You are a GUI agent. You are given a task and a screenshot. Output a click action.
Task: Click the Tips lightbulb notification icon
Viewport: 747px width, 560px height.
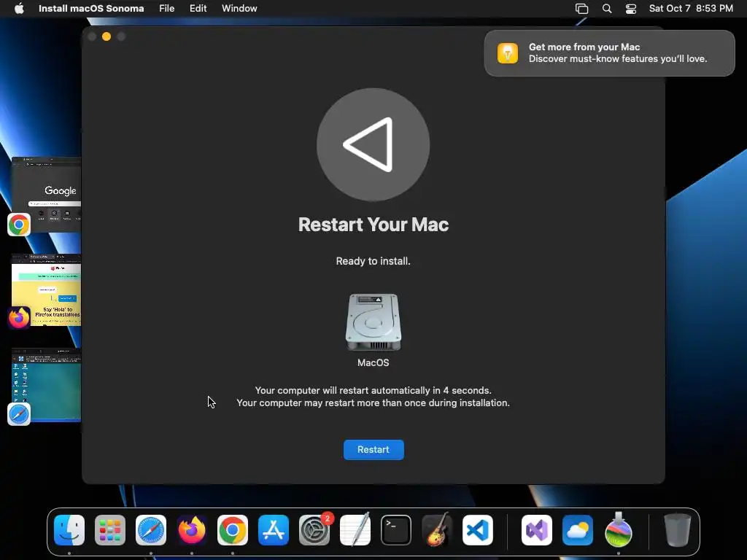tap(508, 52)
